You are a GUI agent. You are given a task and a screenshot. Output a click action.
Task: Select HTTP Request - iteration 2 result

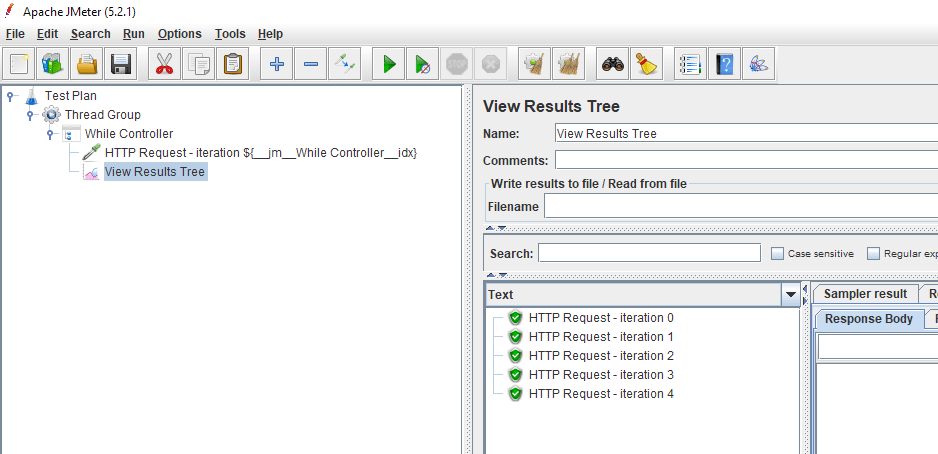point(601,356)
